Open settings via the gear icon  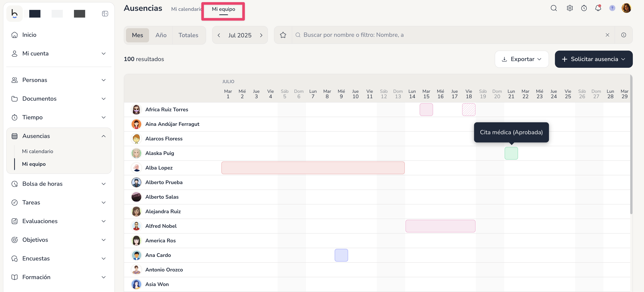coord(569,8)
